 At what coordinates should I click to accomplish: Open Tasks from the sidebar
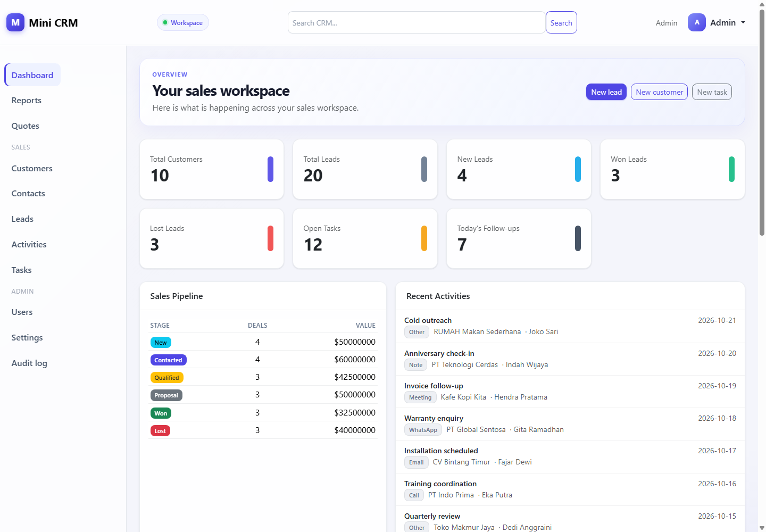[x=22, y=270]
